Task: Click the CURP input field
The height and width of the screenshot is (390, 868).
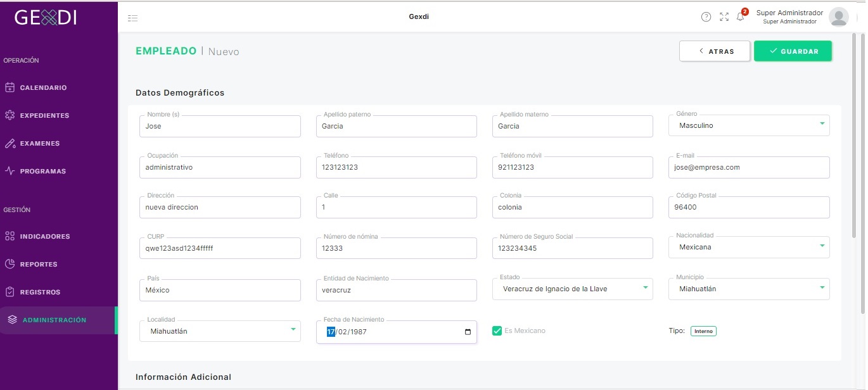Action: pyautogui.click(x=220, y=248)
